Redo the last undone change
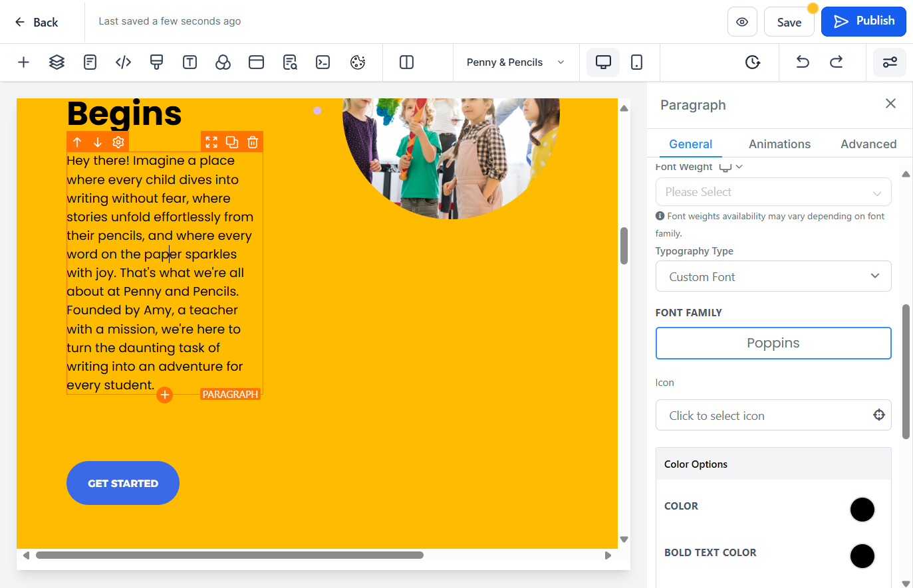Screen dimensions: 913x588 click(836, 62)
